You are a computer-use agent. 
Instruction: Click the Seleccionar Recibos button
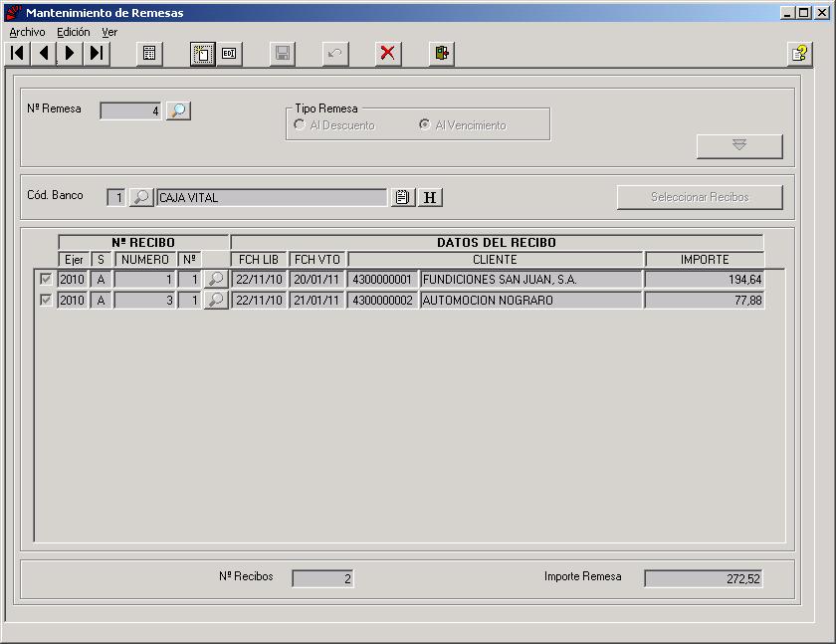pyautogui.click(x=700, y=197)
